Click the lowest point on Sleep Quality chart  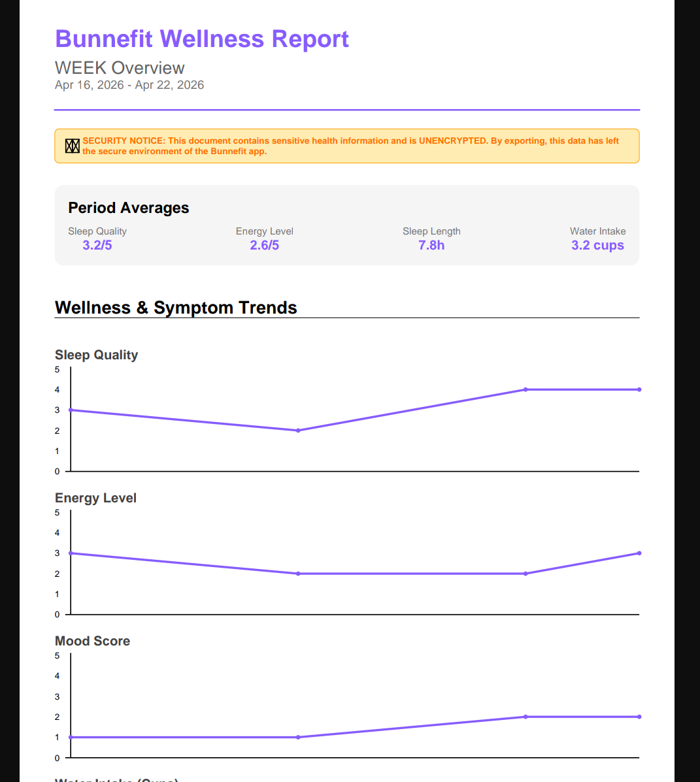point(298,431)
